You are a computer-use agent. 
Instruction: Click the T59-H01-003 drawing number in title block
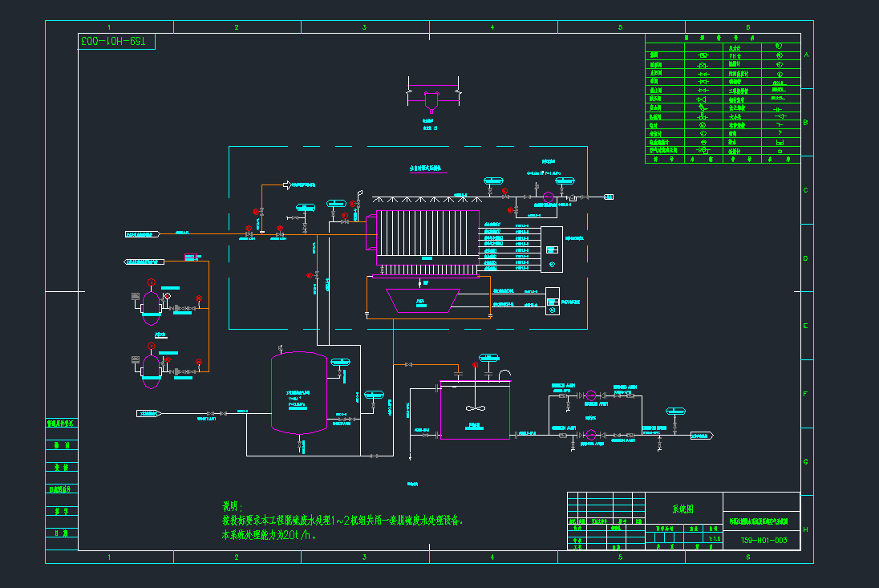pyautogui.click(x=763, y=541)
